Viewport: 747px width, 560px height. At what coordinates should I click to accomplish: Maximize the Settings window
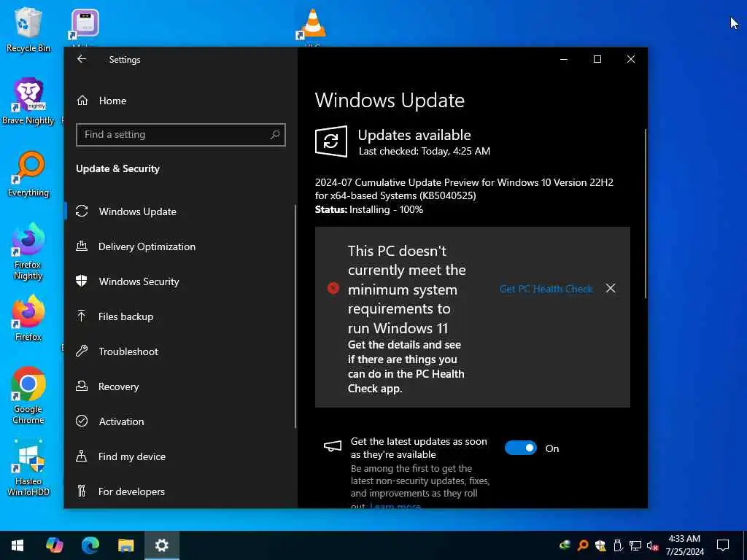pos(597,59)
